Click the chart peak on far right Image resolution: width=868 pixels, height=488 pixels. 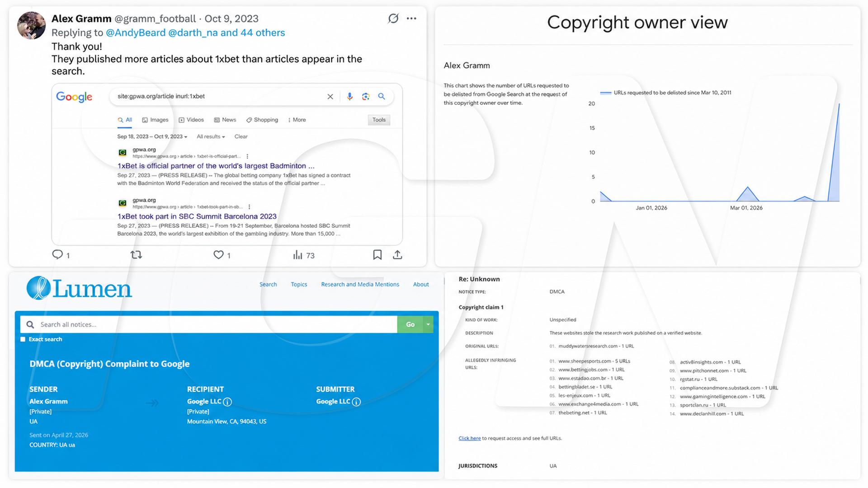click(x=839, y=104)
